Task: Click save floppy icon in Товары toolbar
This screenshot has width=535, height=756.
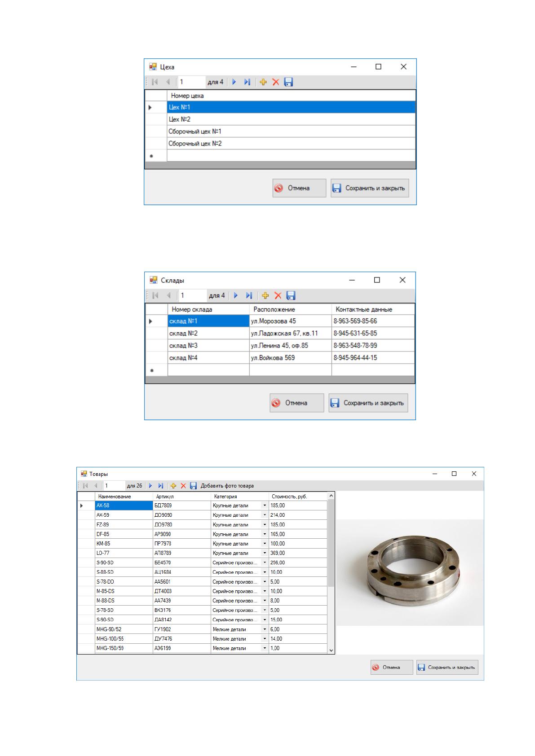Action: [x=194, y=486]
